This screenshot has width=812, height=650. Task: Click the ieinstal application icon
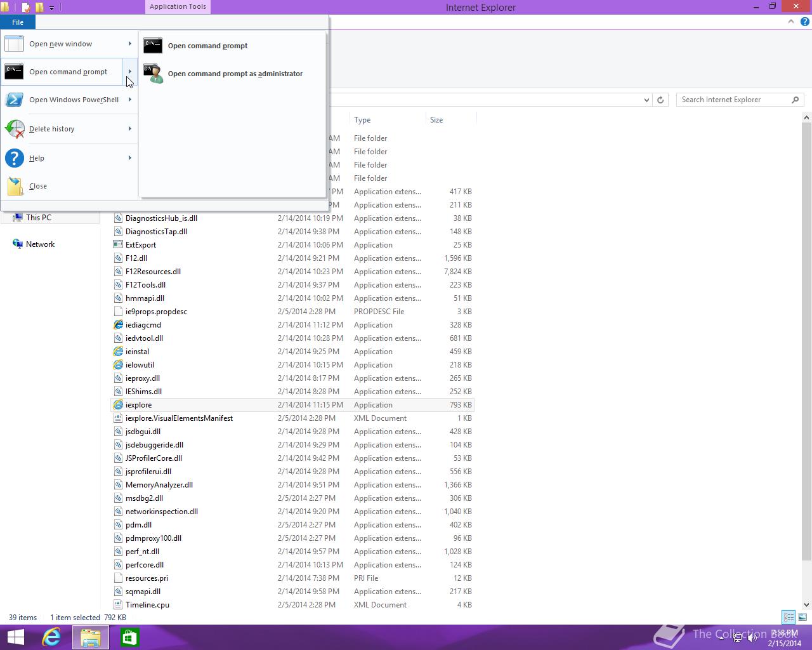118,352
